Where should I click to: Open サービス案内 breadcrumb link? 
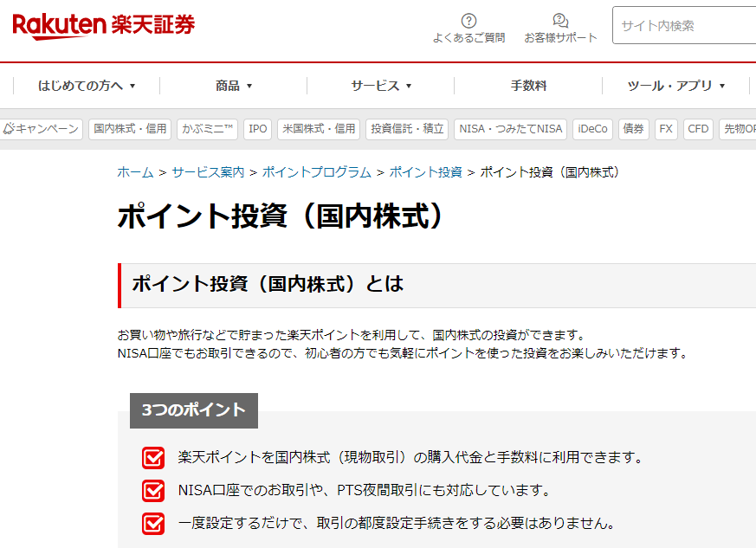(x=208, y=172)
